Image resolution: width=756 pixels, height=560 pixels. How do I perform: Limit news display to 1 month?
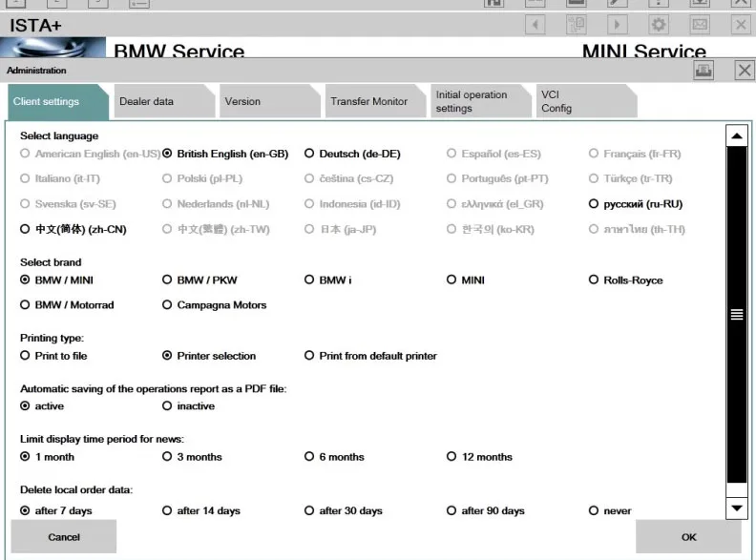[48, 456]
